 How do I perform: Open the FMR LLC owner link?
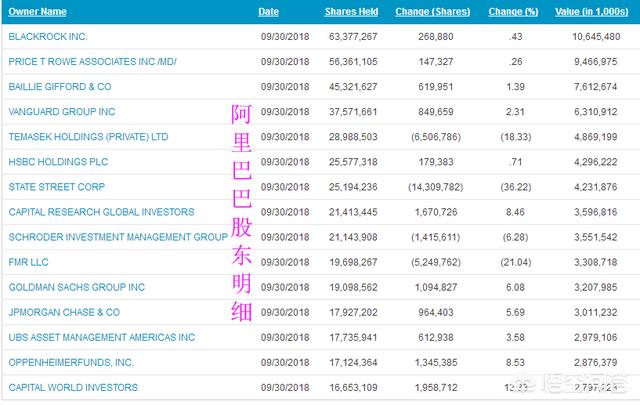click(29, 262)
